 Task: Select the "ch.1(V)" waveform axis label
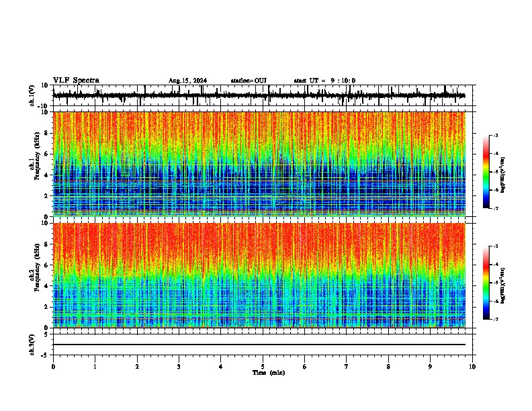[x=32, y=95]
